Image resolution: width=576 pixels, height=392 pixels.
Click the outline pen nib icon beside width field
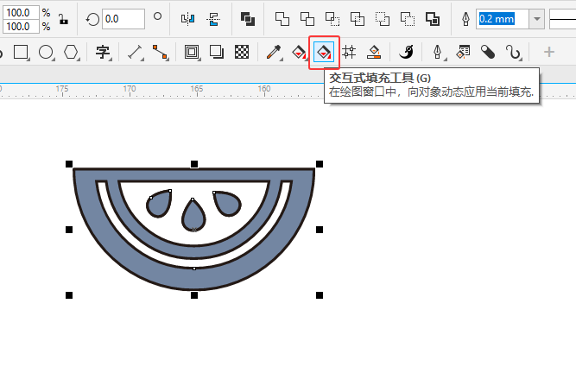click(x=465, y=19)
